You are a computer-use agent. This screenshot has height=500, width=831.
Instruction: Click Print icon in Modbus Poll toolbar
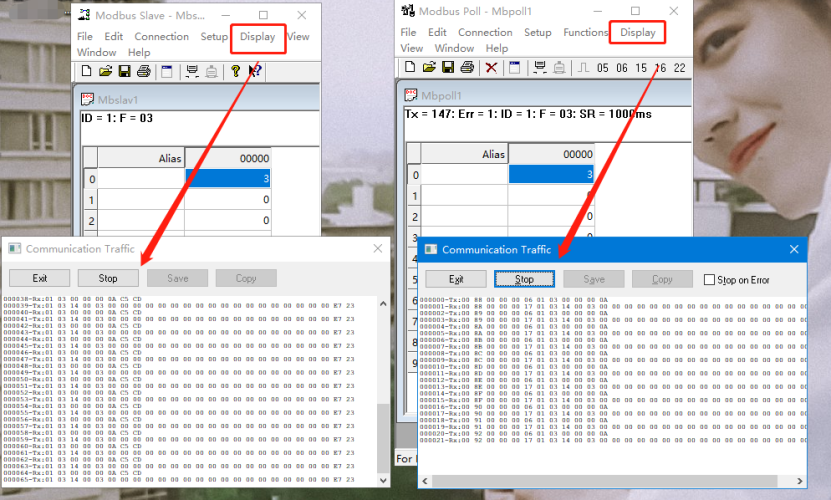tap(466, 67)
